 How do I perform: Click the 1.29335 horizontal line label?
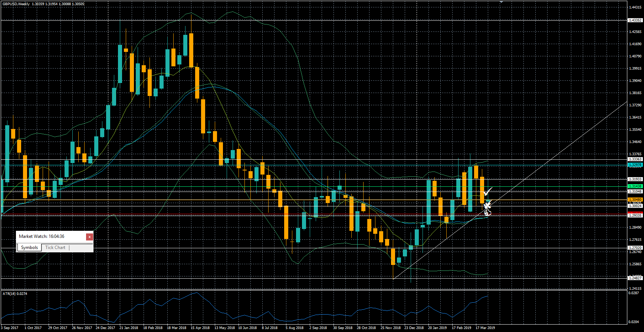click(x=635, y=215)
